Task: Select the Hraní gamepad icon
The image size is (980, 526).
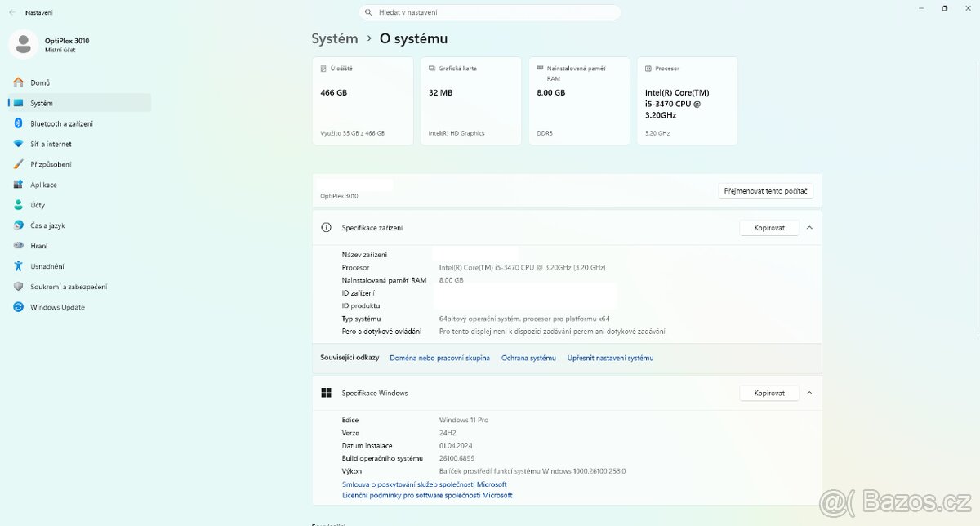Action: pyautogui.click(x=18, y=246)
